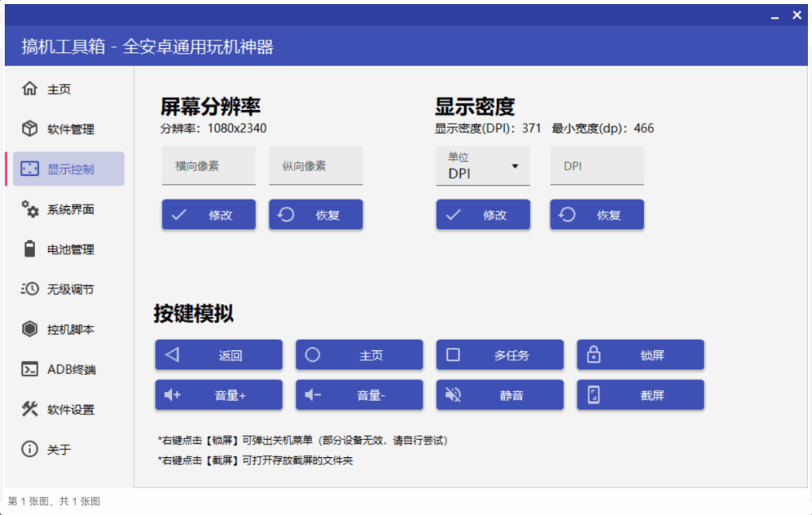Apply density with 修改 under 显示密度
This screenshot has height=515, width=812.
click(483, 215)
